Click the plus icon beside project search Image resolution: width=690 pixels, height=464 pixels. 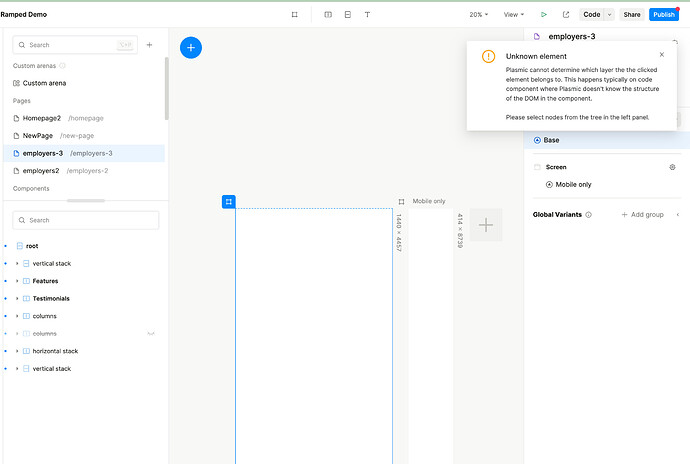tap(149, 45)
